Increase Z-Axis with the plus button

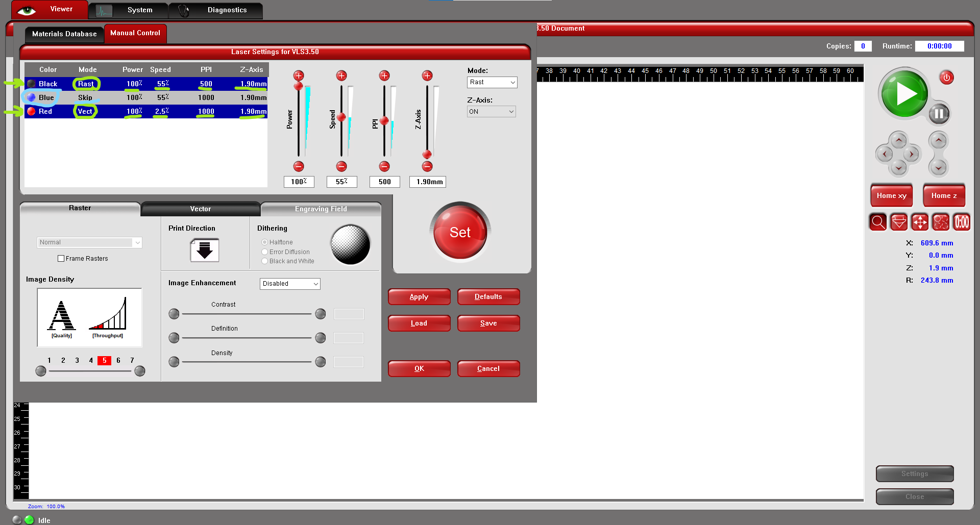(x=427, y=76)
